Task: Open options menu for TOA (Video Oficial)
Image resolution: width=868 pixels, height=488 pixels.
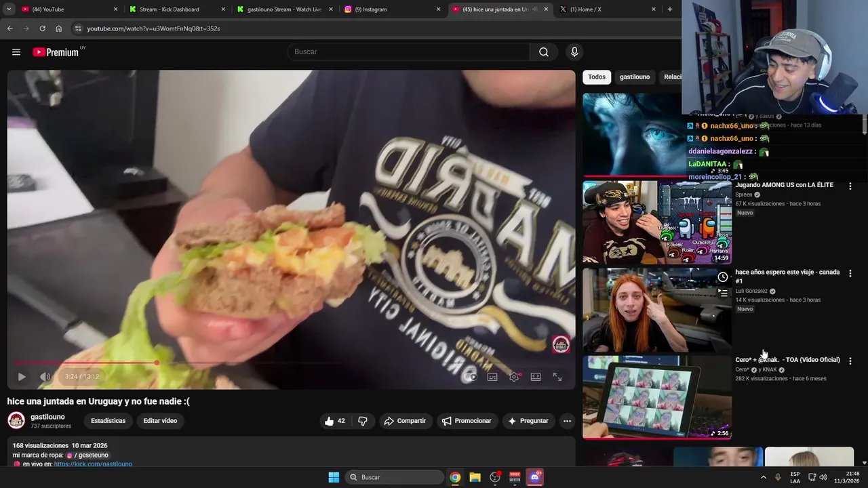Action: click(x=850, y=361)
